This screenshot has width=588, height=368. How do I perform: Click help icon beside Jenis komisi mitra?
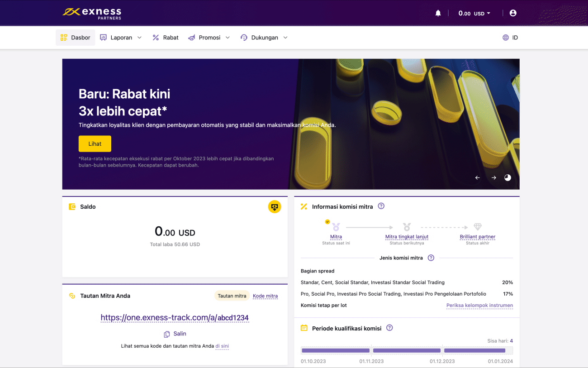tap(431, 258)
